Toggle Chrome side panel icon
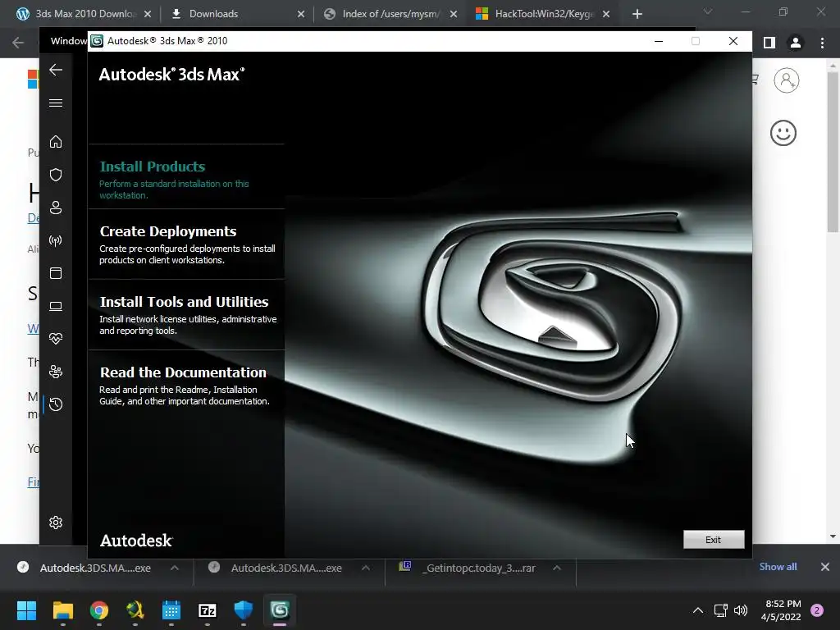Screen dimensions: 840x630 [x=769, y=43]
